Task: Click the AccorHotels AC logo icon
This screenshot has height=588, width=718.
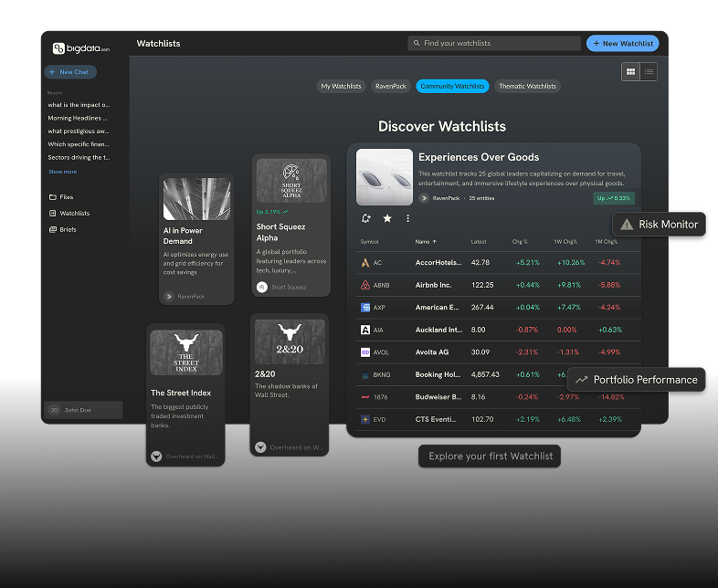Action: coord(365,263)
